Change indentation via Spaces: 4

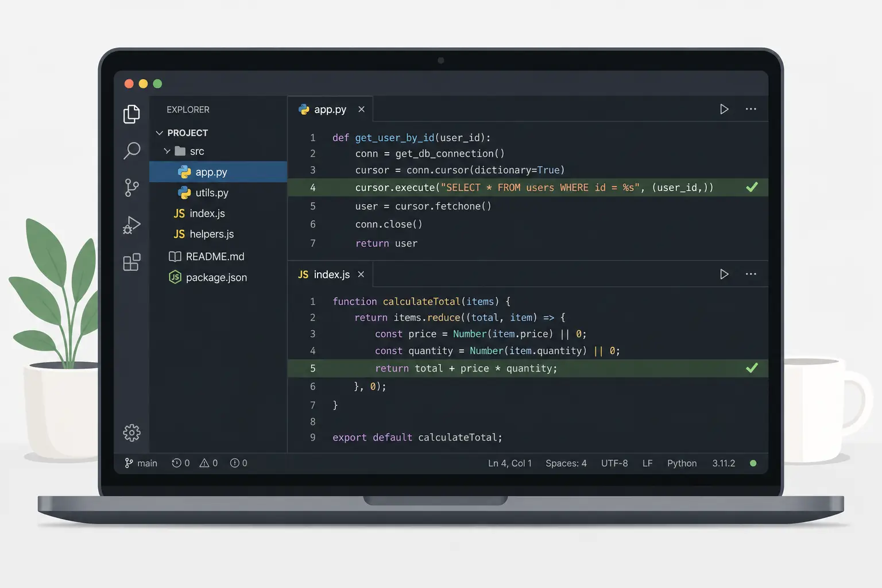point(566,463)
